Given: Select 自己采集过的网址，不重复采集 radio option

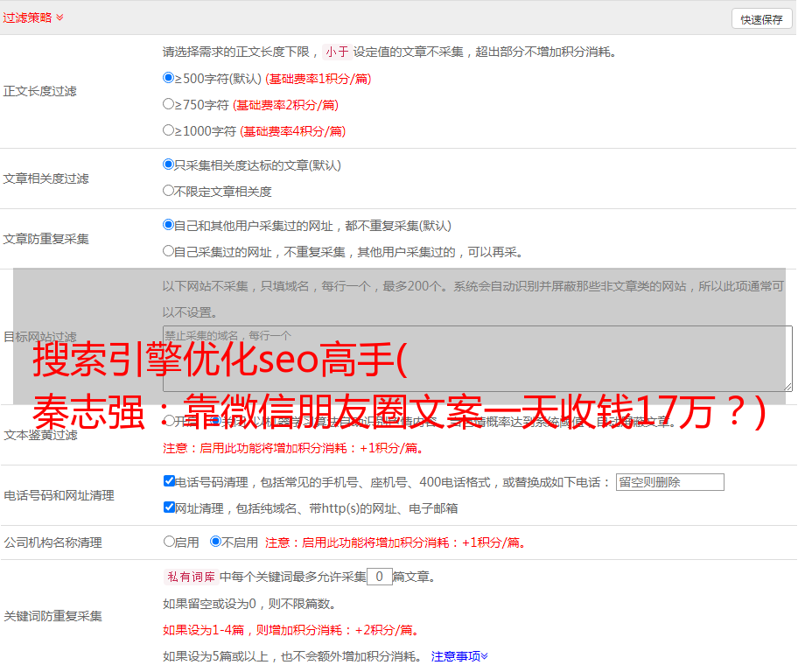Looking at the screenshot, I should (x=168, y=251).
